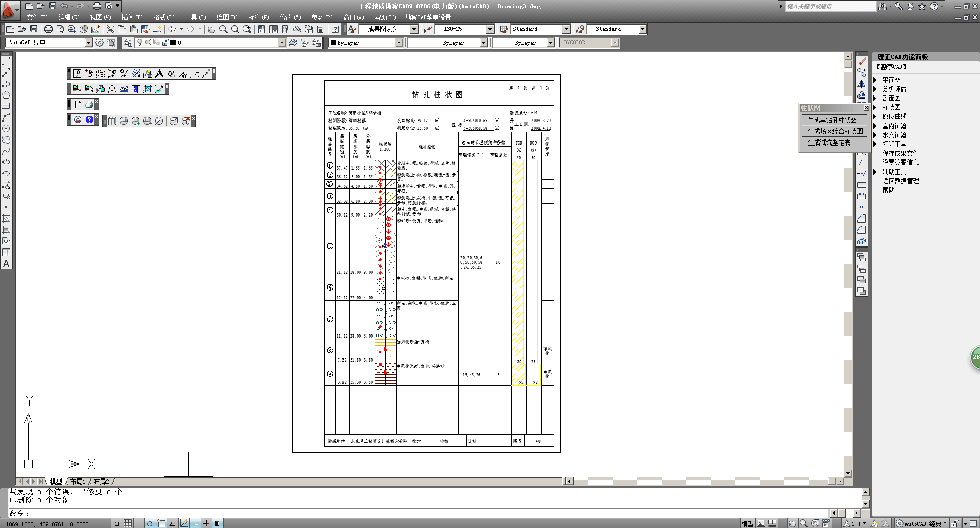The width and height of the screenshot is (980, 528).
Task: Click 生成单钻孔柱状图 button
Action: point(832,120)
